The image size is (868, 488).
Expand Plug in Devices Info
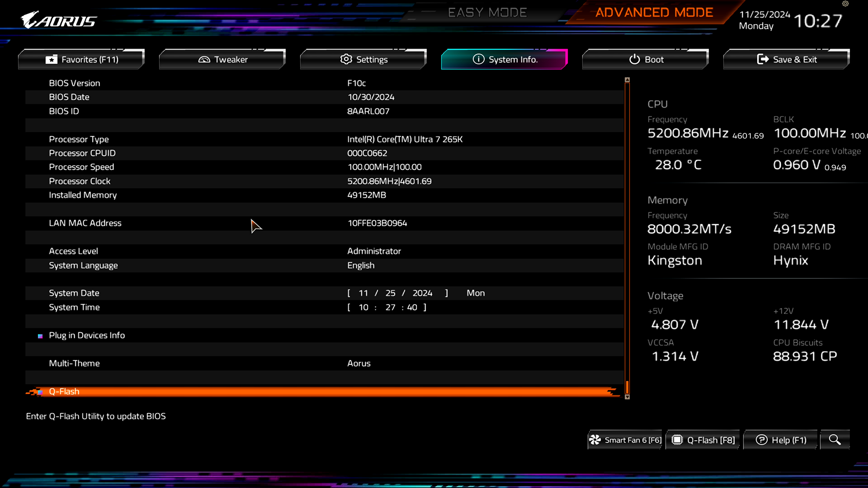click(87, 335)
